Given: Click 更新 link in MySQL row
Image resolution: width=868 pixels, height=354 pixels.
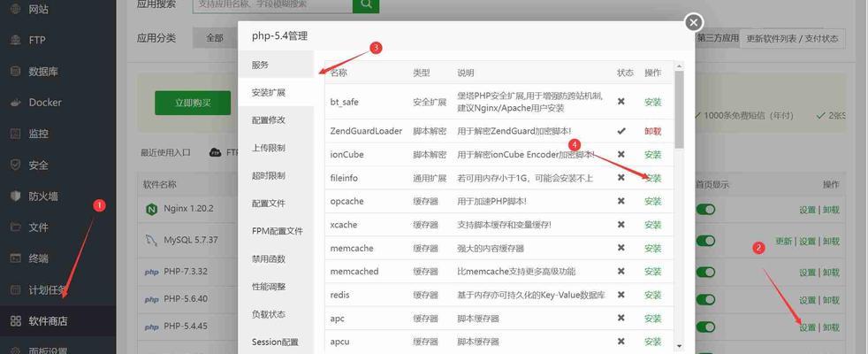Looking at the screenshot, I should [783, 241].
